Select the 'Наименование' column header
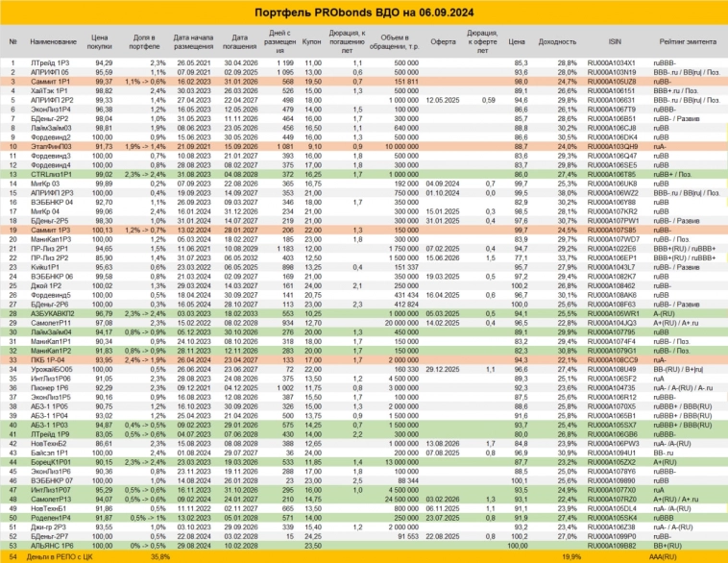728x563 pixels. point(53,42)
